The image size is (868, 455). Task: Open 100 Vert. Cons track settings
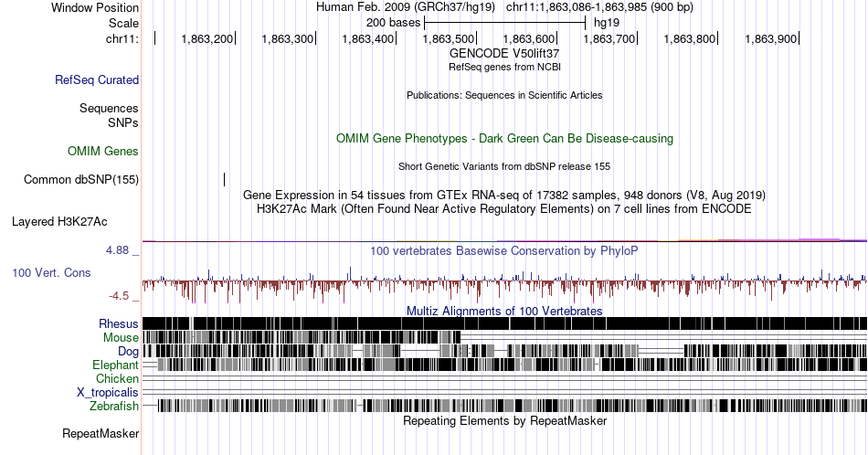coord(51,272)
